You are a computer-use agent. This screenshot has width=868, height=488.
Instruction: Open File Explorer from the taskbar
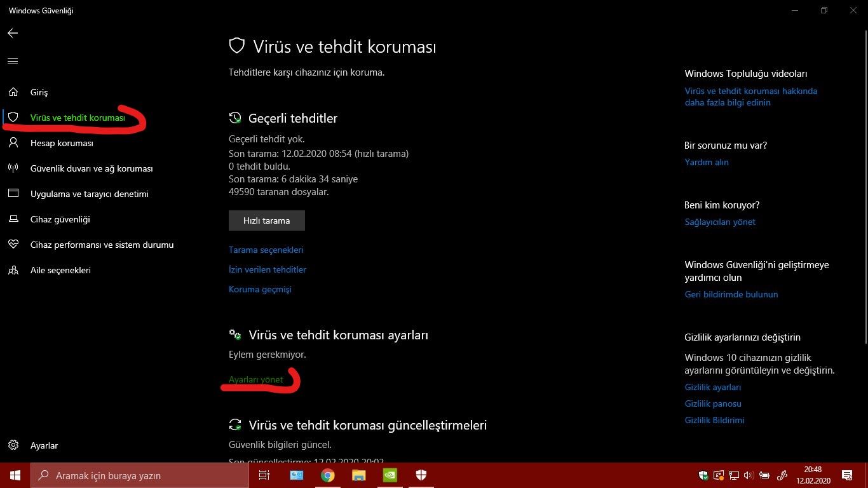pyautogui.click(x=359, y=475)
